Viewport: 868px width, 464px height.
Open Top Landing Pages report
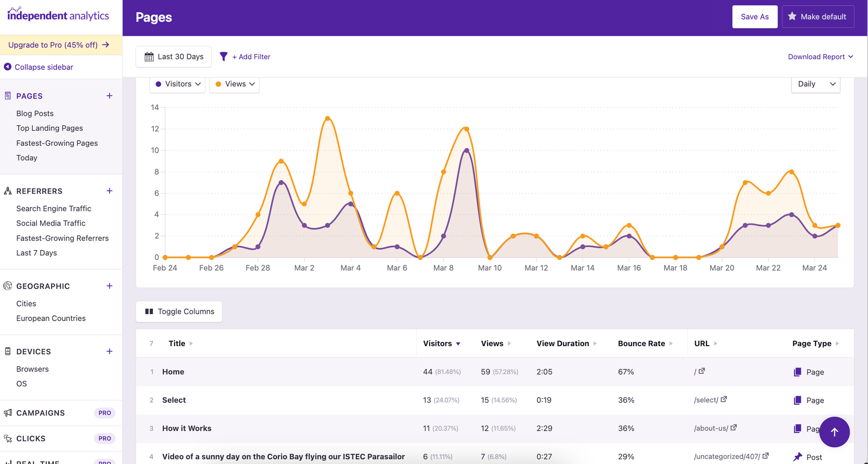click(49, 128)
